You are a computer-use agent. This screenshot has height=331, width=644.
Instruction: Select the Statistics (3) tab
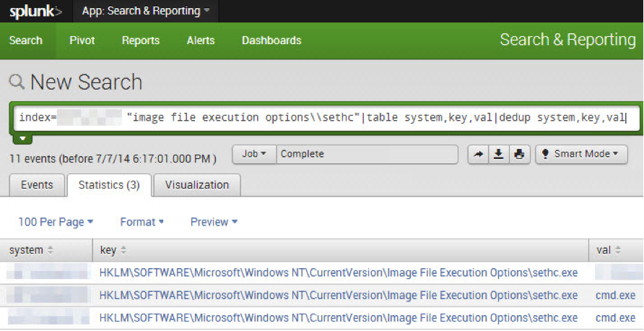(109, 185)
